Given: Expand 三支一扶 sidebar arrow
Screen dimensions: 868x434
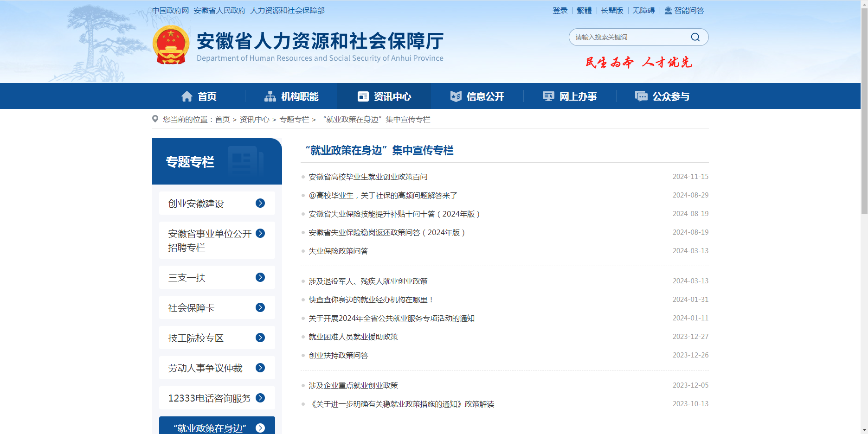Looking at the screenshot, I should 260,277.
